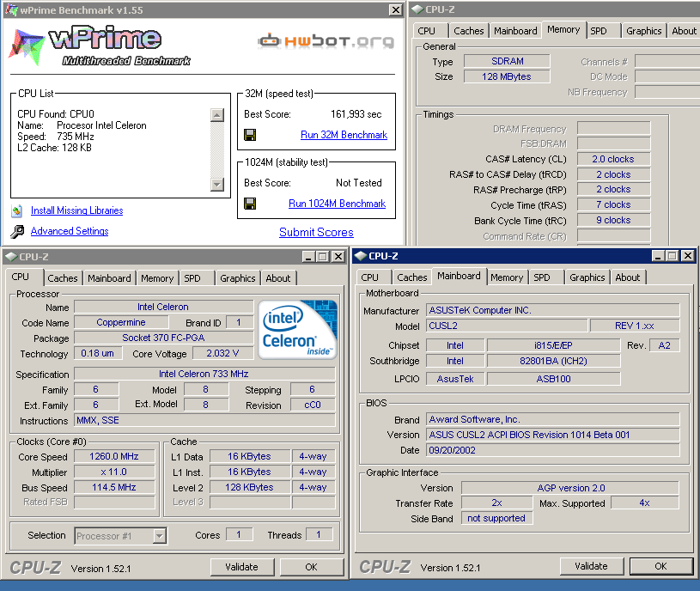
Task: Click the Intel Celeron inside logo
Action: point(299,329)
